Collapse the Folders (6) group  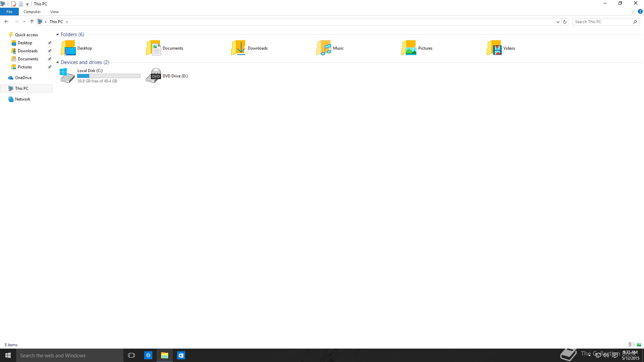pyautogui.click(x=57, y=34)
